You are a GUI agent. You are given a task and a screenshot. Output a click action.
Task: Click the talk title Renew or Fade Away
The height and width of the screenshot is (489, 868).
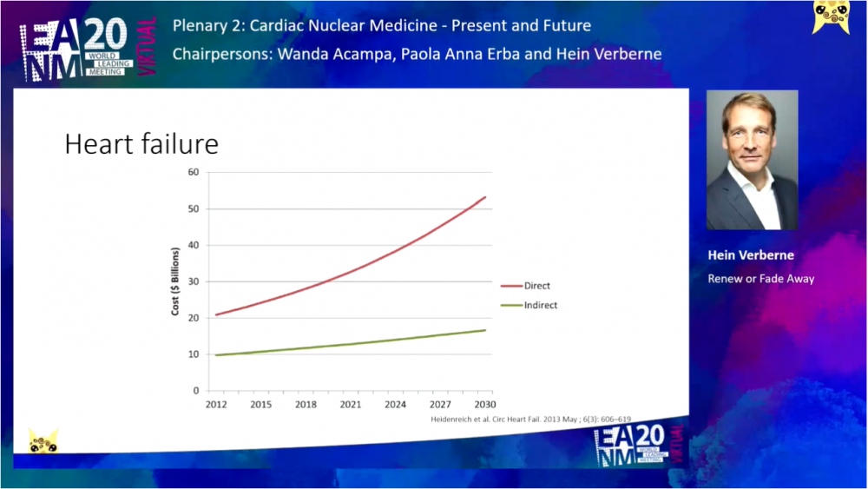(761, 279)
